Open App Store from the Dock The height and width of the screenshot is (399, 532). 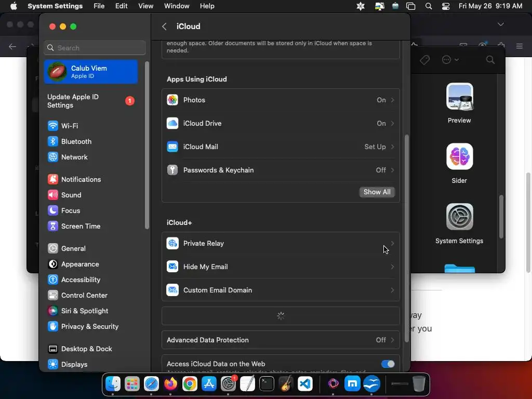click(x=209, y=384)
